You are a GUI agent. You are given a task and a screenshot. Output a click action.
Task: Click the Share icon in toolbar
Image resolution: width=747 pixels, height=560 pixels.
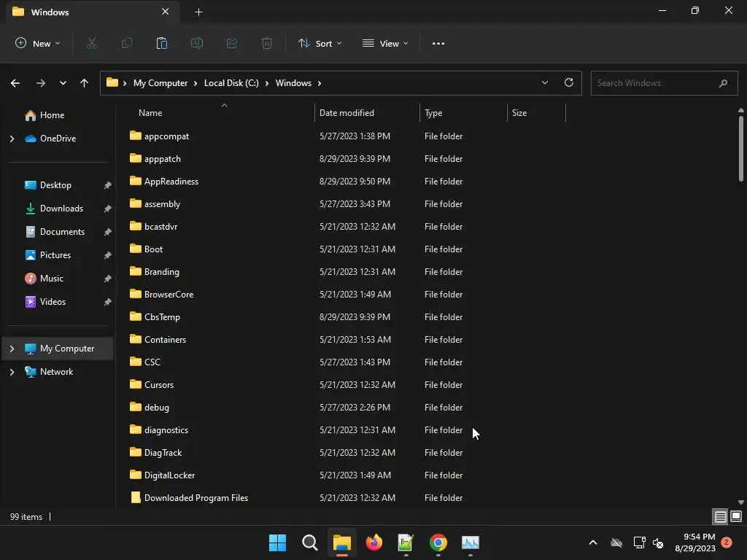click(x=232, y=43)
